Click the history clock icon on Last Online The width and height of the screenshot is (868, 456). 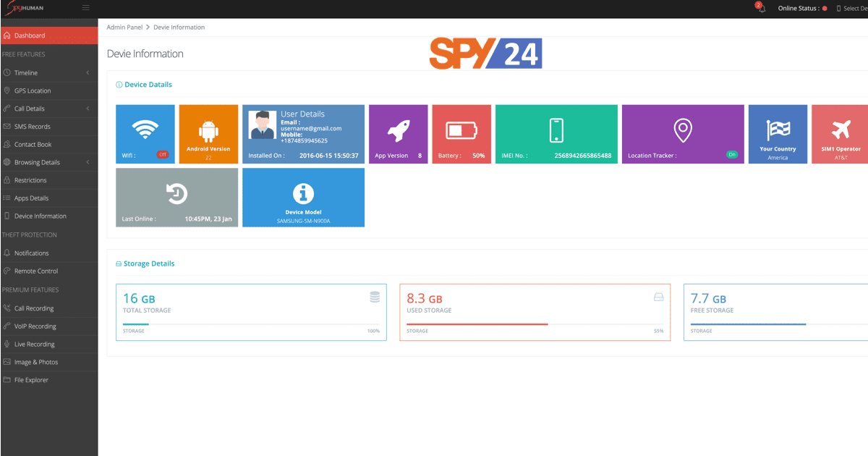(176, 193)
